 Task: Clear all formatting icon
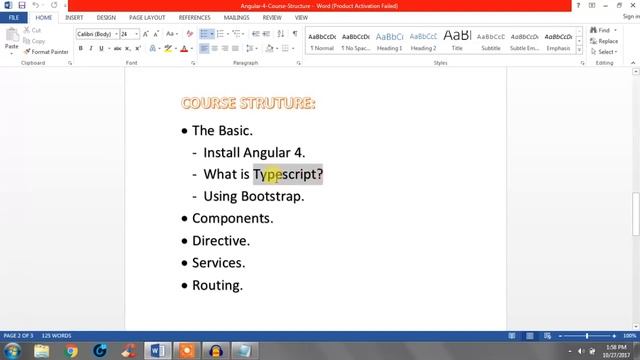click(189, 34)
